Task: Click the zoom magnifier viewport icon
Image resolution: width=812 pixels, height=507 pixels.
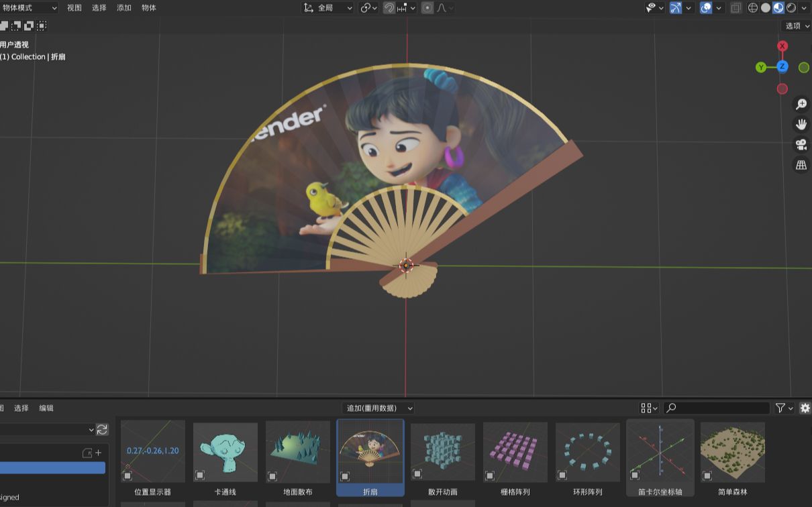Action: tap(801, 104)
